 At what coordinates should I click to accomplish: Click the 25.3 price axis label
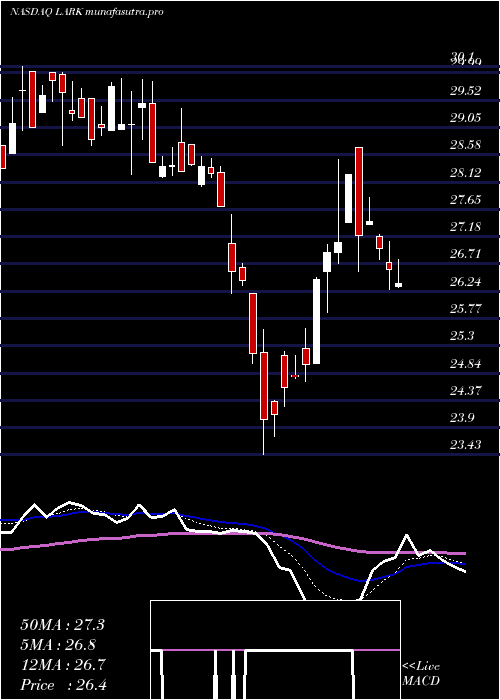(x=462, y=337)
